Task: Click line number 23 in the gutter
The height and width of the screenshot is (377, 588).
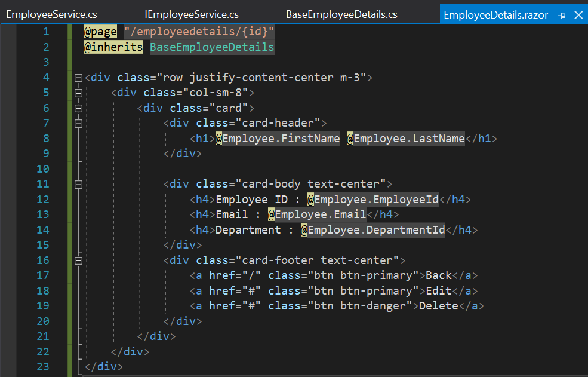Action: click(x=43, y=366)
